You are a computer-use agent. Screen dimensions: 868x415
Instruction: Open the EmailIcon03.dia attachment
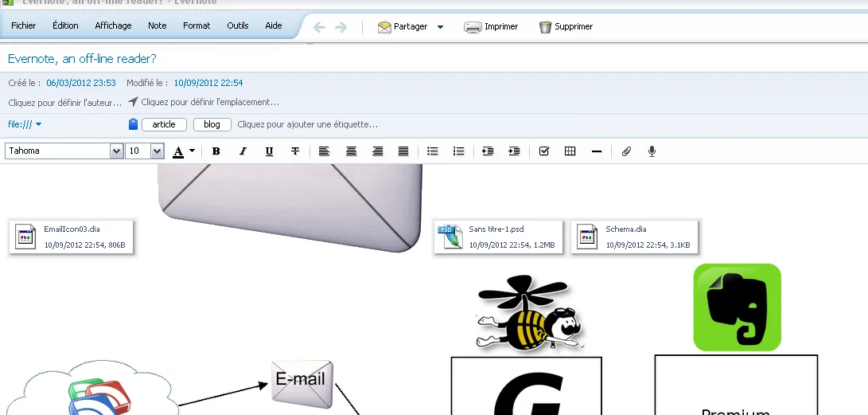click(x=72, y=237)
